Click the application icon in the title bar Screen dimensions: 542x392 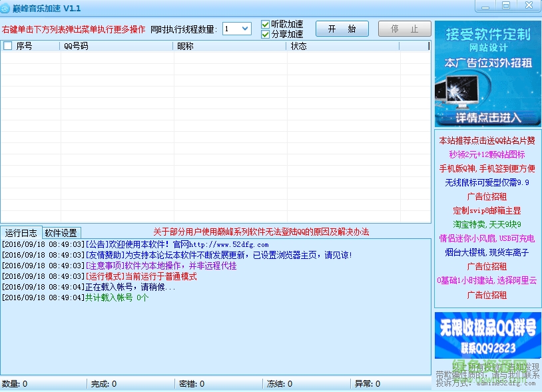[7, 7]
